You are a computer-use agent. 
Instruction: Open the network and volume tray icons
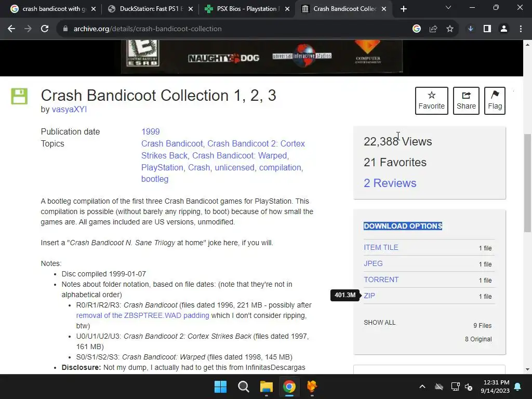[x=462, y=387]
